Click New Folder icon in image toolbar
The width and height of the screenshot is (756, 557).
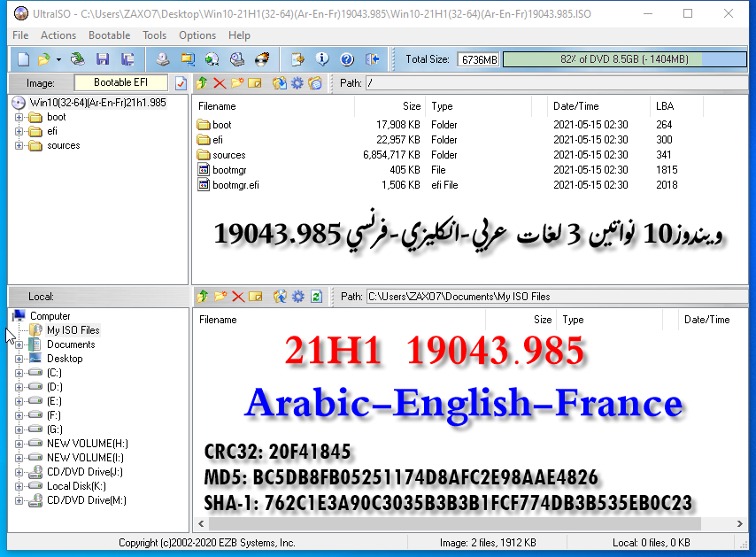coord(236,83)
